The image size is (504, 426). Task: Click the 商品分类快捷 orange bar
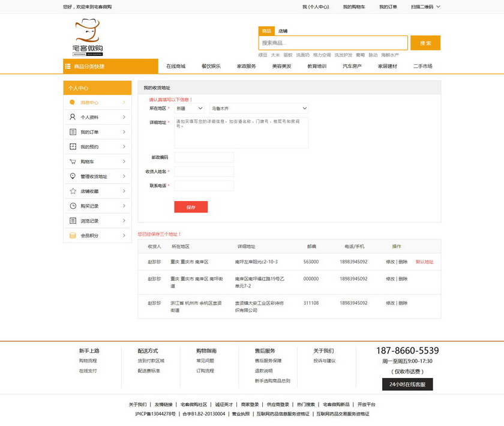(110, 66)
